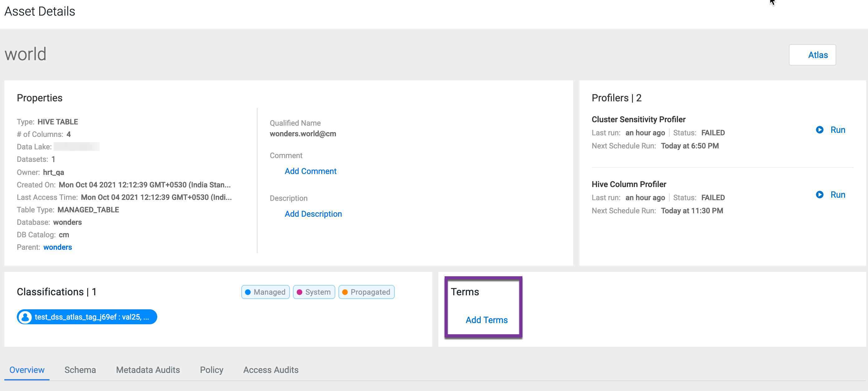Click Add Terms link
This screenshot has width=868, height=391.
486,320
